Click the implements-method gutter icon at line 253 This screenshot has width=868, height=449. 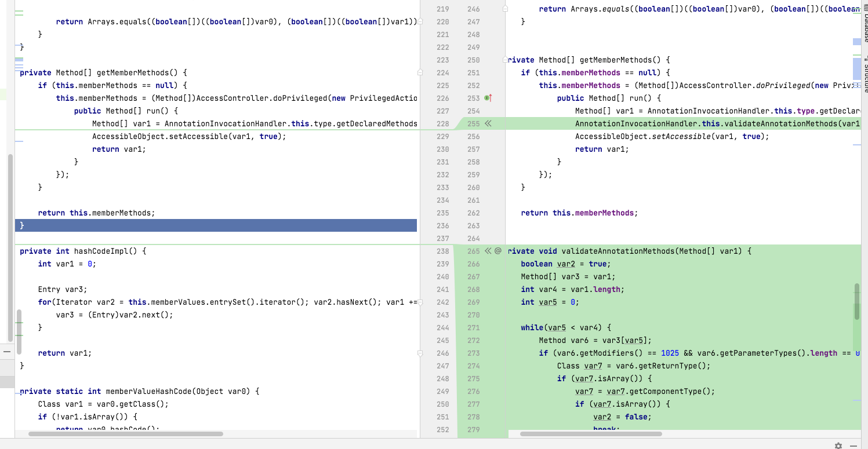[488, 98]
